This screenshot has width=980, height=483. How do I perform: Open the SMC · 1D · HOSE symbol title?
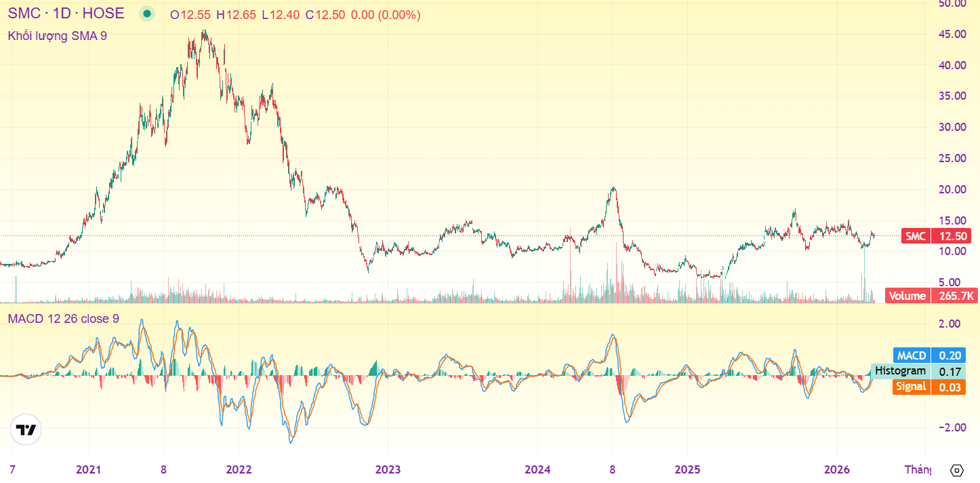[x=66, y=14]
